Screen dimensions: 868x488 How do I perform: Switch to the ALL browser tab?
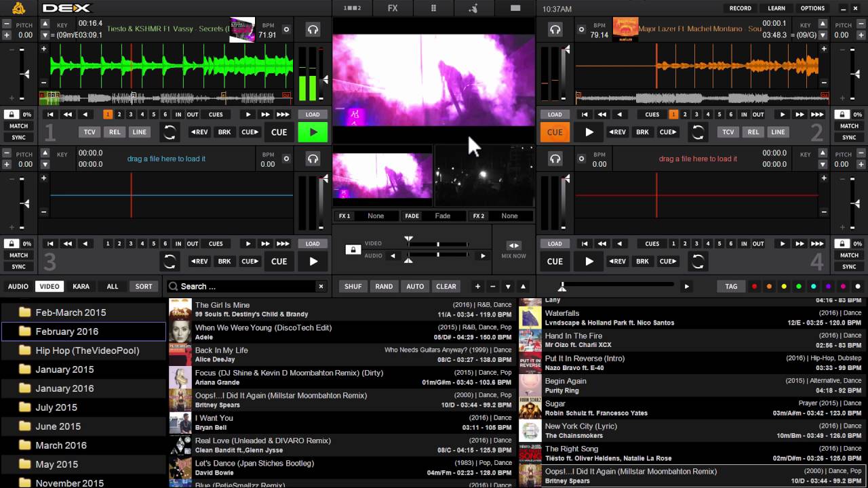point(113,287)
